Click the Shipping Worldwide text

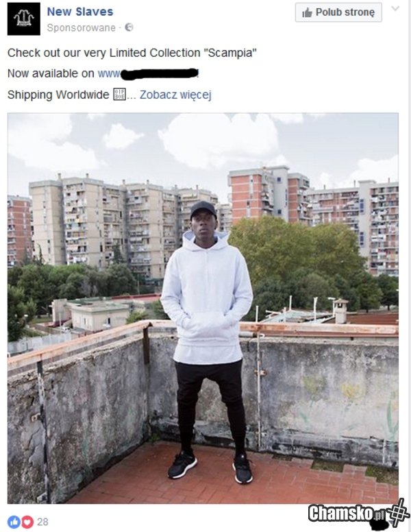click(58, 95)
